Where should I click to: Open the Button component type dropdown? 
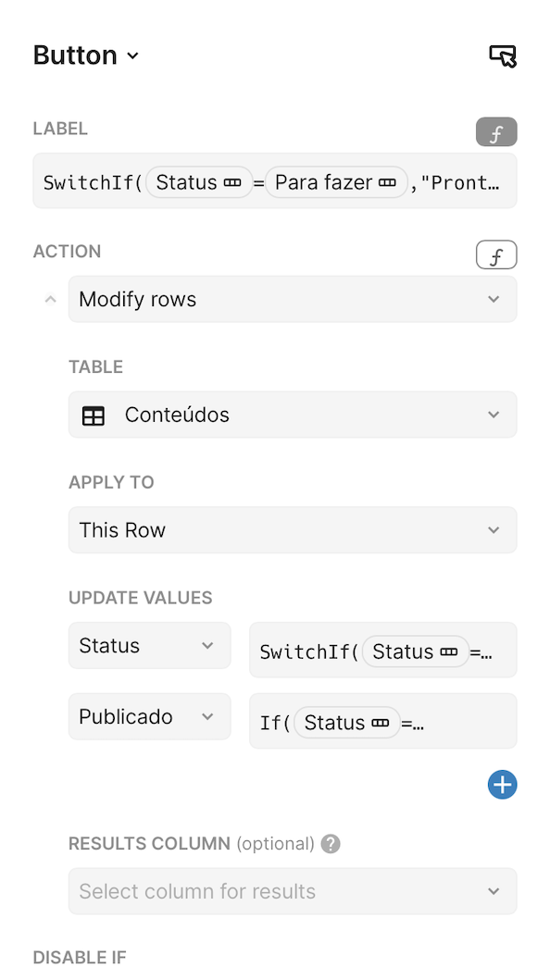(131, 56)
